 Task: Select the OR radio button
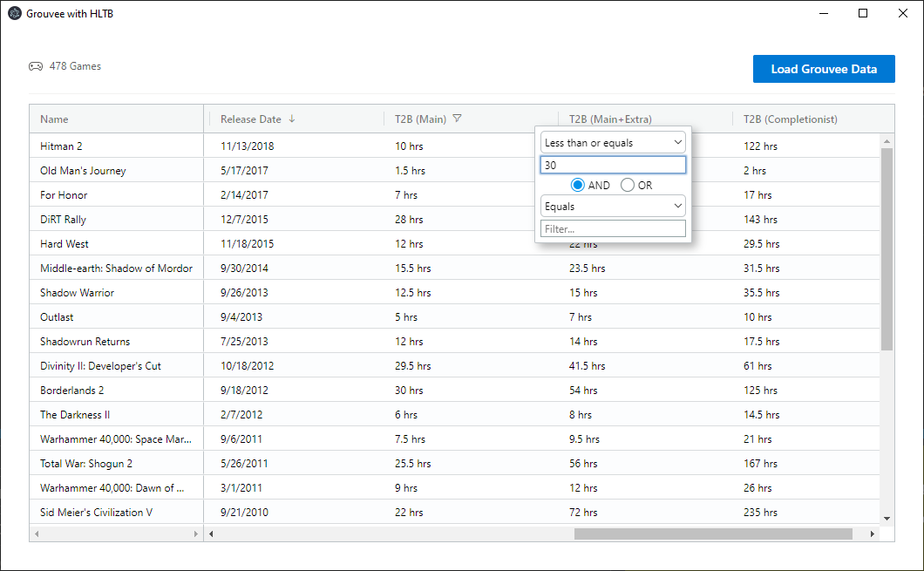pyautogui.click(x=628, y=185)
